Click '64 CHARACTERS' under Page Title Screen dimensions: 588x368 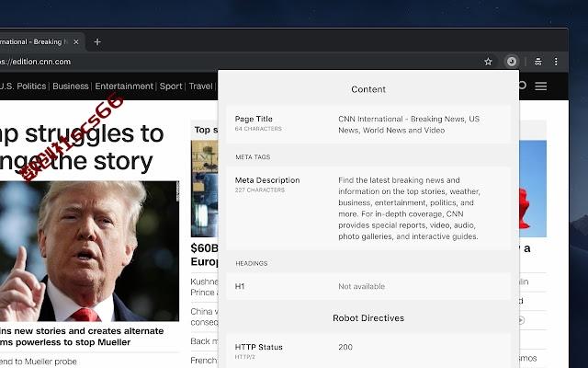point(258,129)
